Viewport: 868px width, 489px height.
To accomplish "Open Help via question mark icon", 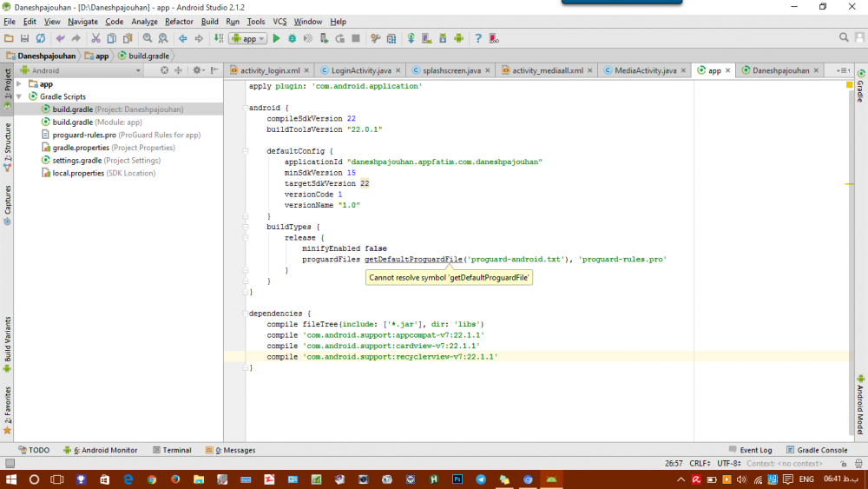I will tap(478, 38).
